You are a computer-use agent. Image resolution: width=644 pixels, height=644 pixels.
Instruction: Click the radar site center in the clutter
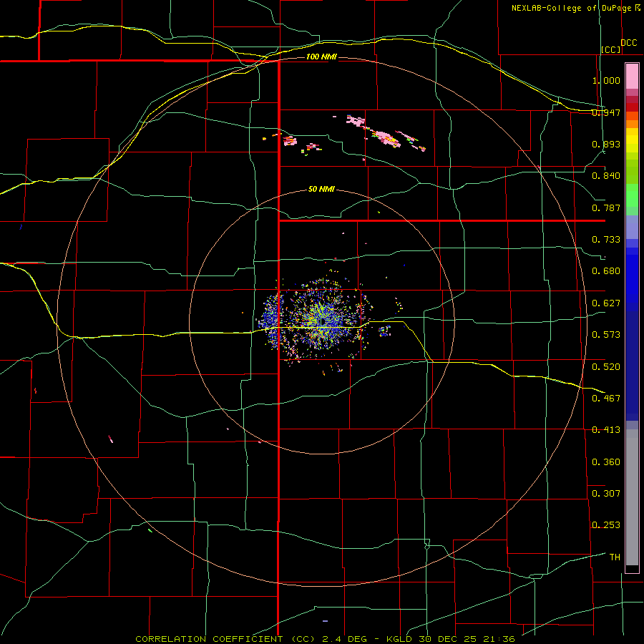click(321, 321)
